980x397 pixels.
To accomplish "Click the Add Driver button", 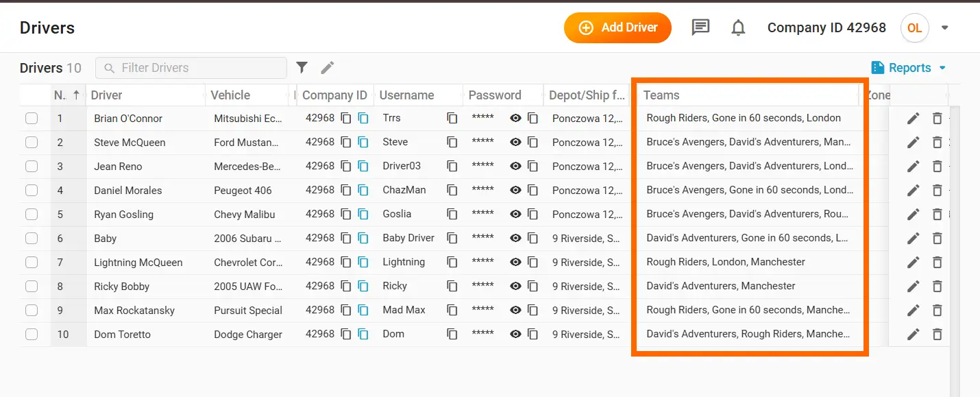I will 617,27.
